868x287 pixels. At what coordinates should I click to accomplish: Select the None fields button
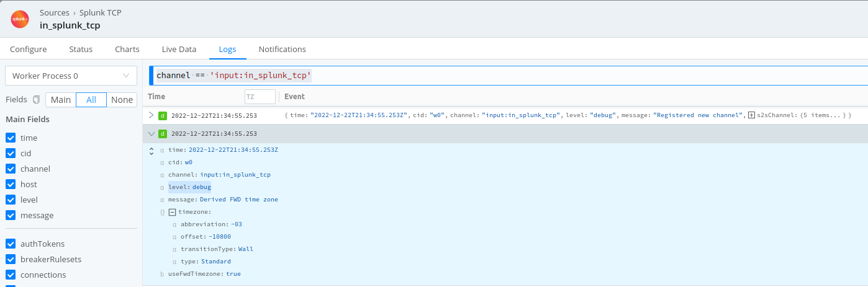point(122,100)
